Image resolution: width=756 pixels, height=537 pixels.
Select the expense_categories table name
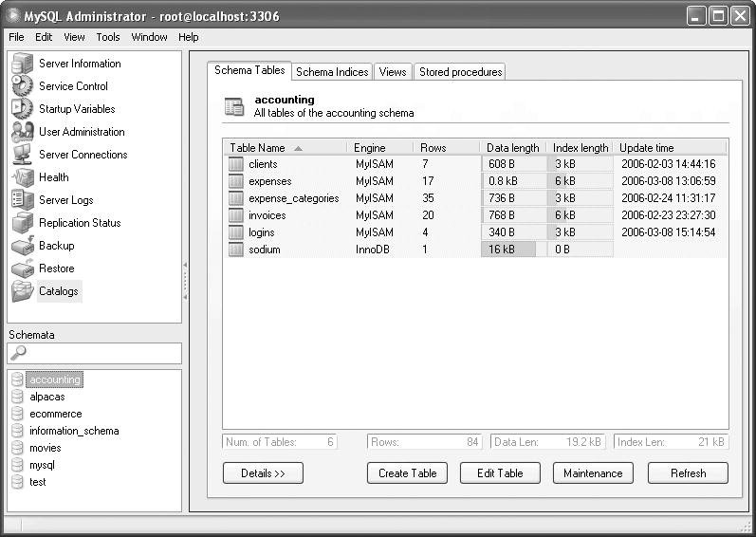(x=294, y=198)
